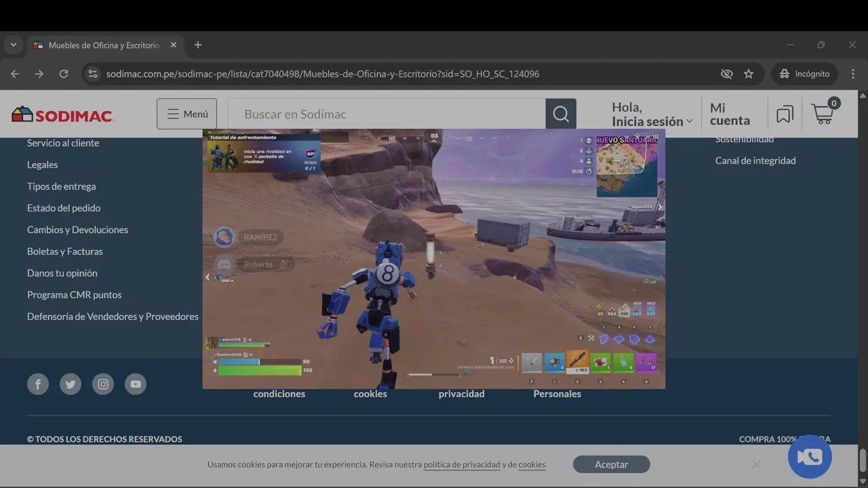Select the Muebles de Oficina y Escritorio tab
The image size is (868, 488).
tap(104, 45)
